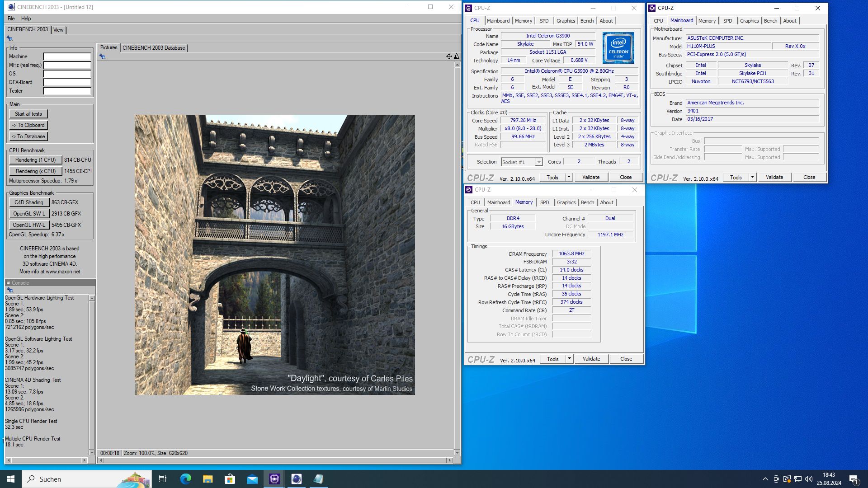
Task: Click Tools button in Memory window
Action: [552, 359]
